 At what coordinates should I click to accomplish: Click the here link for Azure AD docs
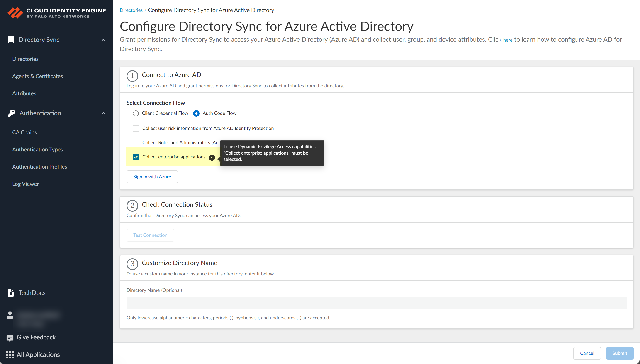(507, 40)
